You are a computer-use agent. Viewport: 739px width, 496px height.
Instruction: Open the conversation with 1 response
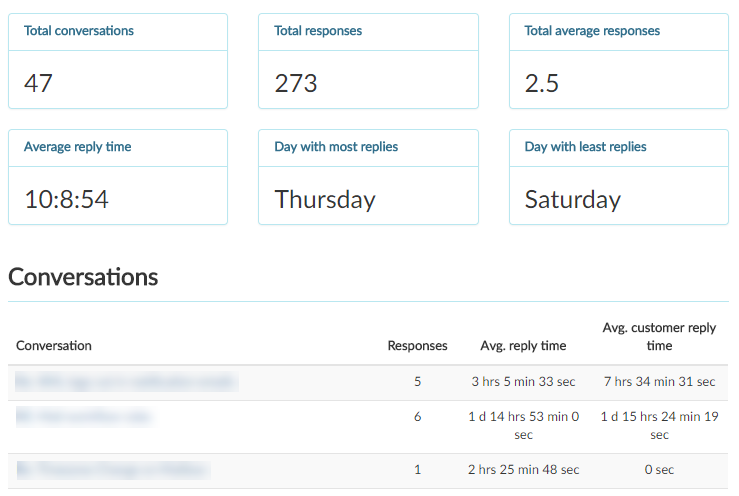[x=113, y=470]
